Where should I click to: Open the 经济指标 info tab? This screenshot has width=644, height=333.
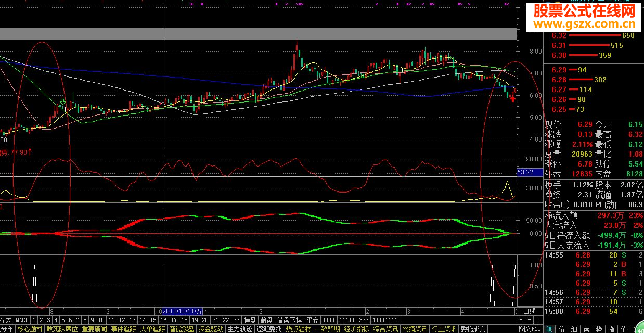click(x=356, y=329)
